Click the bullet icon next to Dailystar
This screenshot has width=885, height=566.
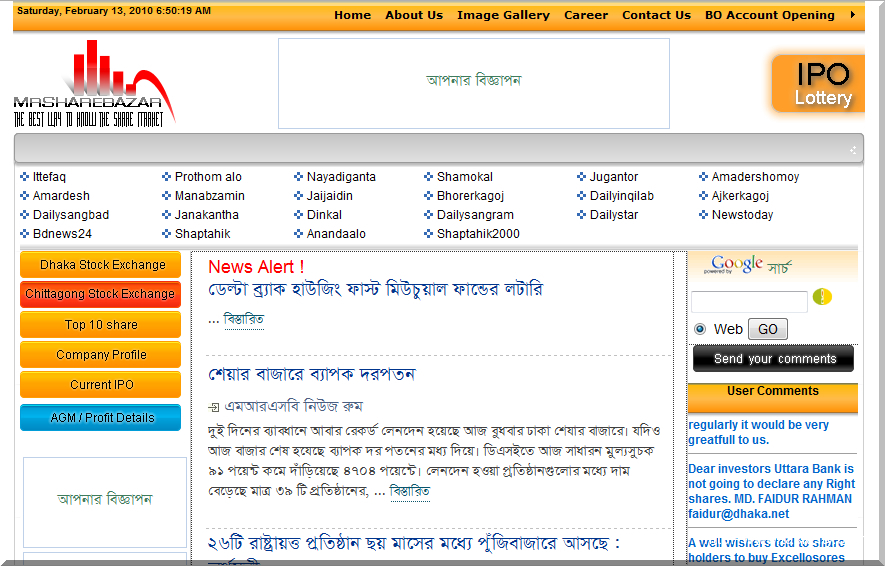point(582,215)
